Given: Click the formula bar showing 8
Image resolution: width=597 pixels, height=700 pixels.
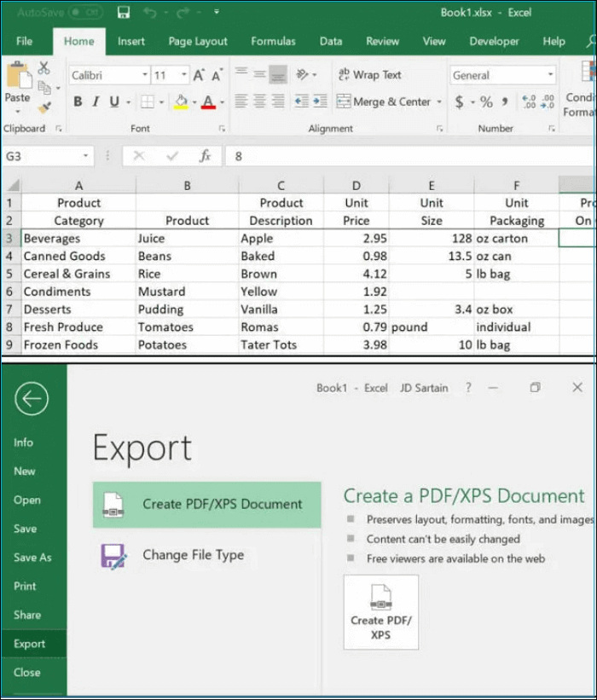Looking at the screenshot, I should pyautogui.click(x=411, y=156).
